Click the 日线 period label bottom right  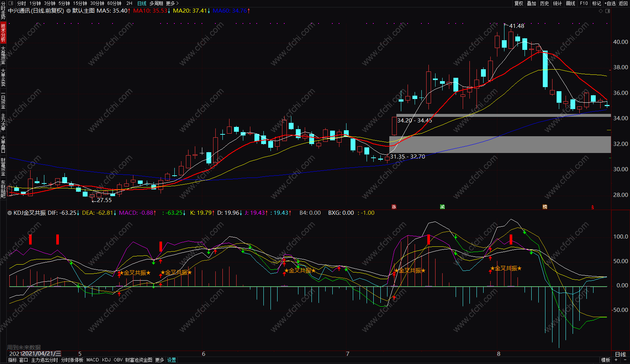[620, 354]
